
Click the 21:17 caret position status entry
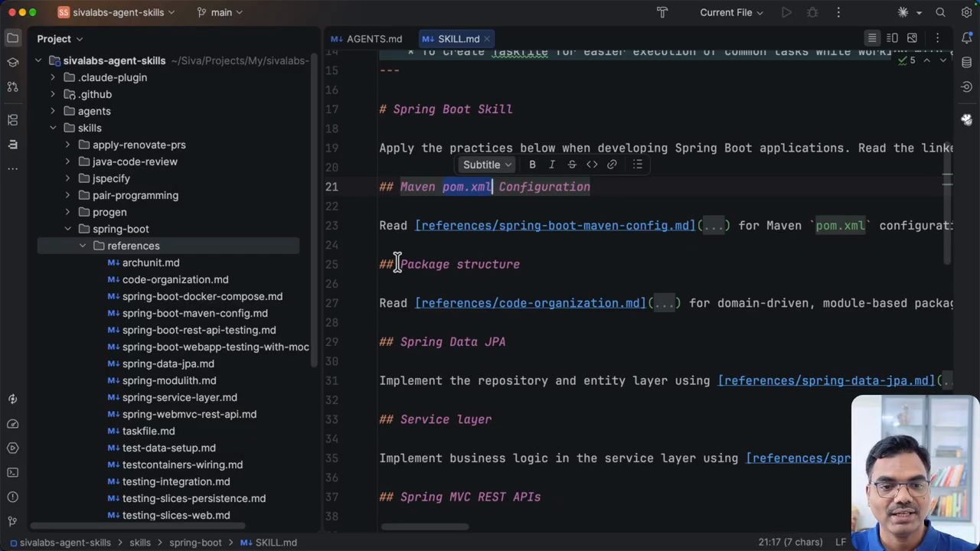(791, 543)
